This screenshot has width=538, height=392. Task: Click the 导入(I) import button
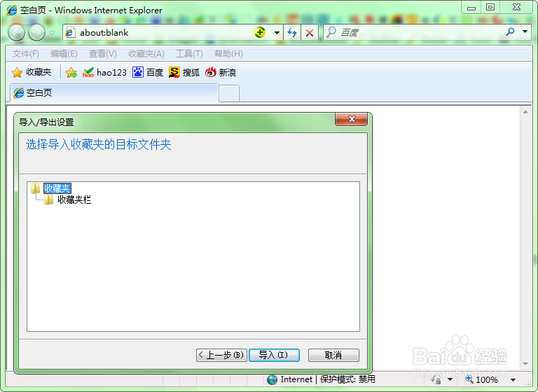pos(274,355)
